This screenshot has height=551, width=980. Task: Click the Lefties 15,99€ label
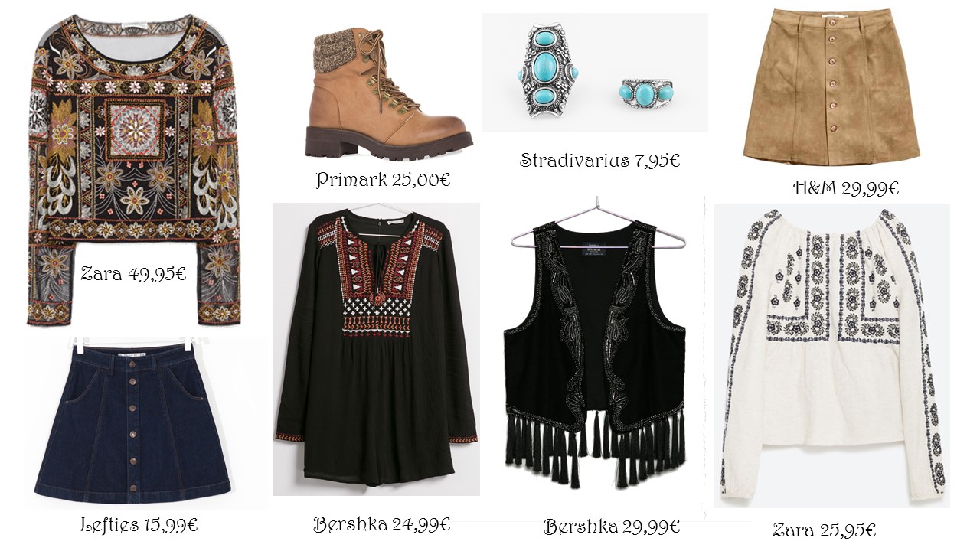(139, 525)
